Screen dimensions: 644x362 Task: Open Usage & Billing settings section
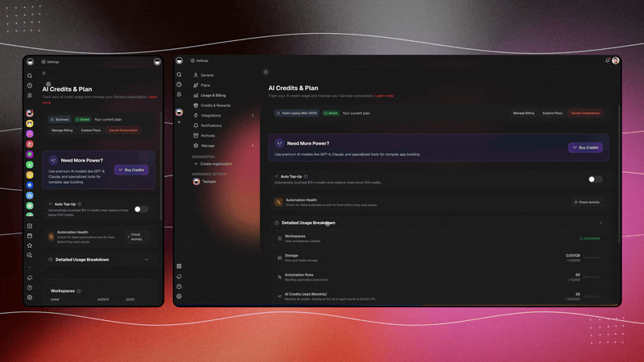coord(213,95)
